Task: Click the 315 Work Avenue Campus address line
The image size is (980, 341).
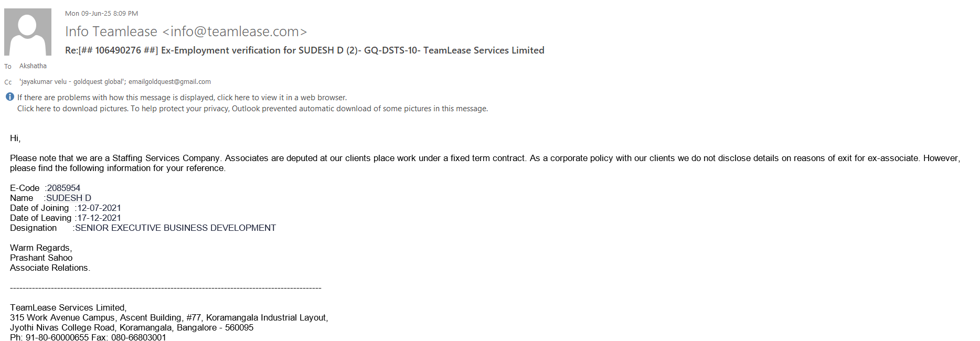Action: click(x=168, y=317)
